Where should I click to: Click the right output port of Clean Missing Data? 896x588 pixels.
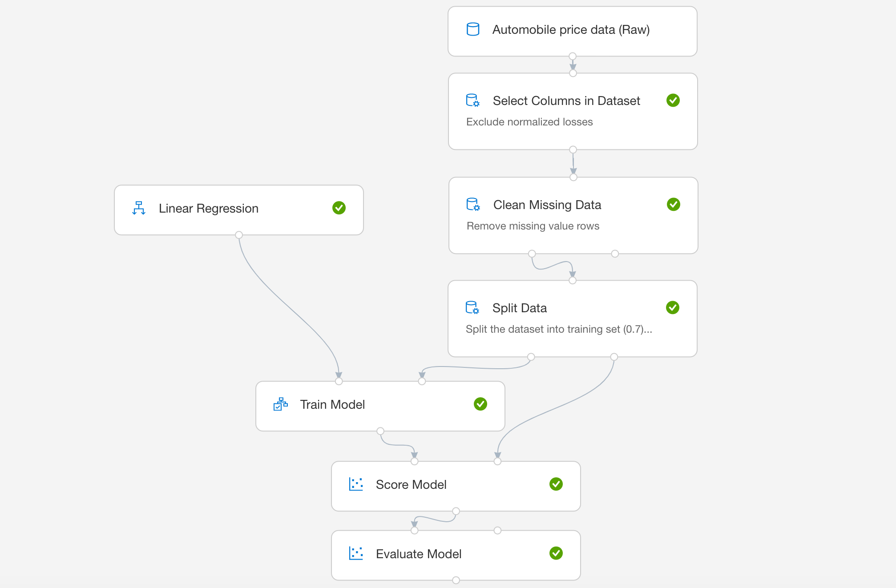click(x=615, y=254)
